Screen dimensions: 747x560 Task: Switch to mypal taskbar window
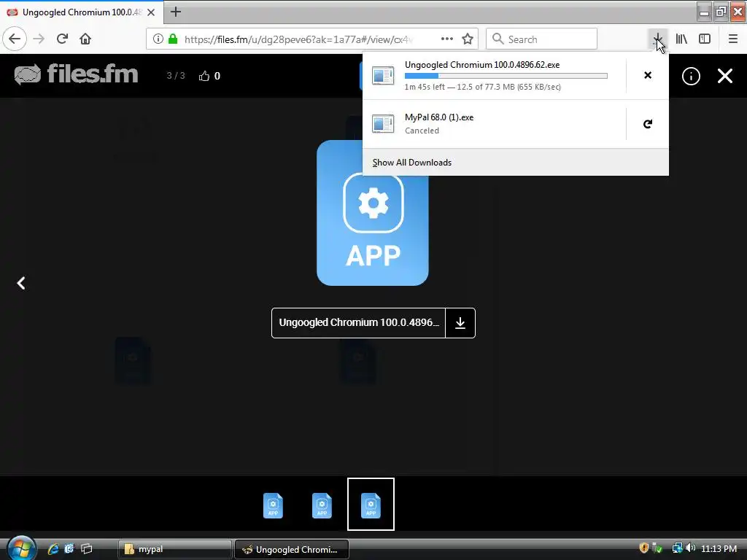(x=175, y=549)
